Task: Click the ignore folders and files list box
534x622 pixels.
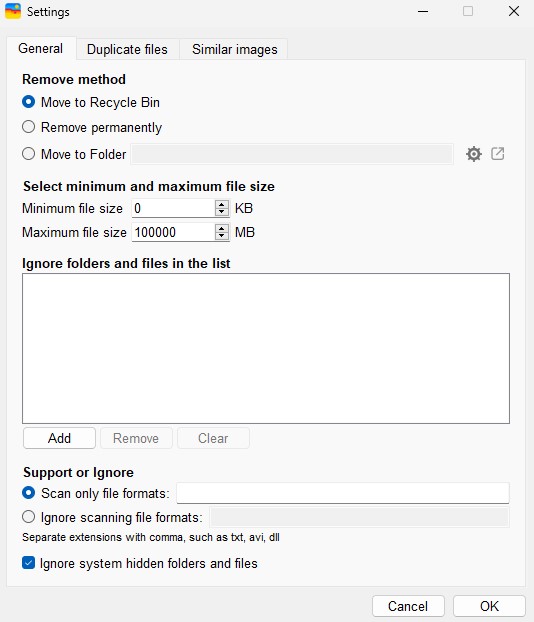Action: [x=266, y=348]
